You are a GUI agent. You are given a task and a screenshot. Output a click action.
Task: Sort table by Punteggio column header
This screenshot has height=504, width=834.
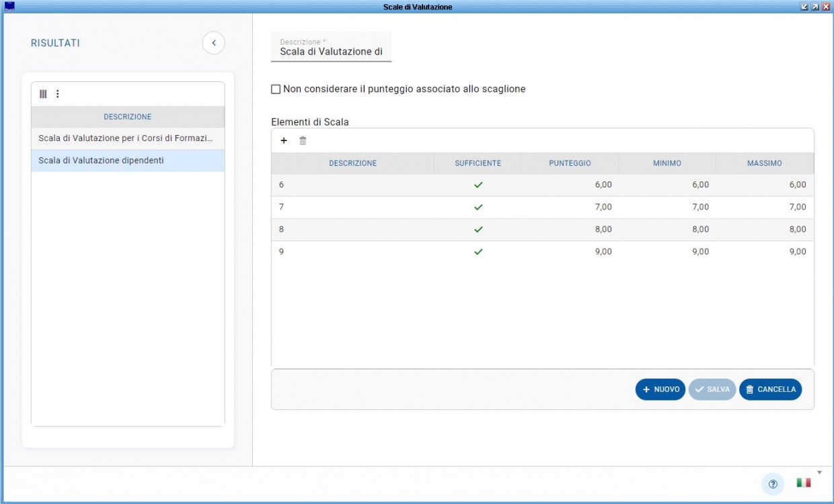(570, 163)
